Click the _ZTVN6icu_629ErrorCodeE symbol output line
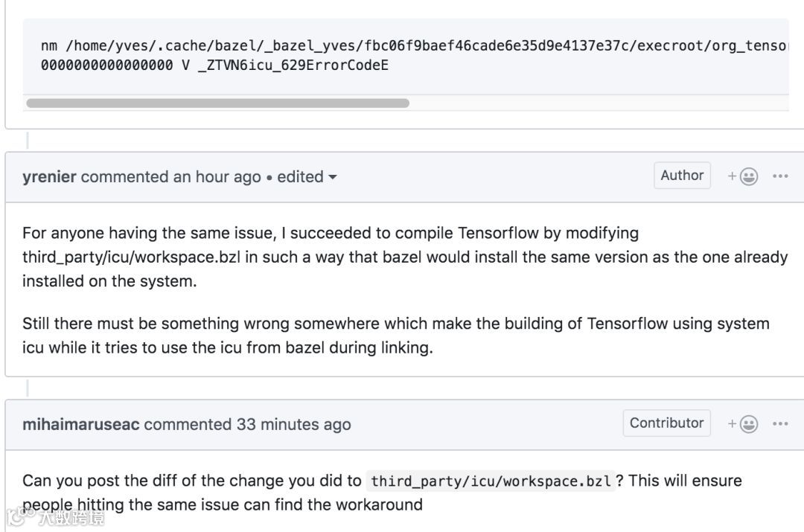 click(214, 65)
